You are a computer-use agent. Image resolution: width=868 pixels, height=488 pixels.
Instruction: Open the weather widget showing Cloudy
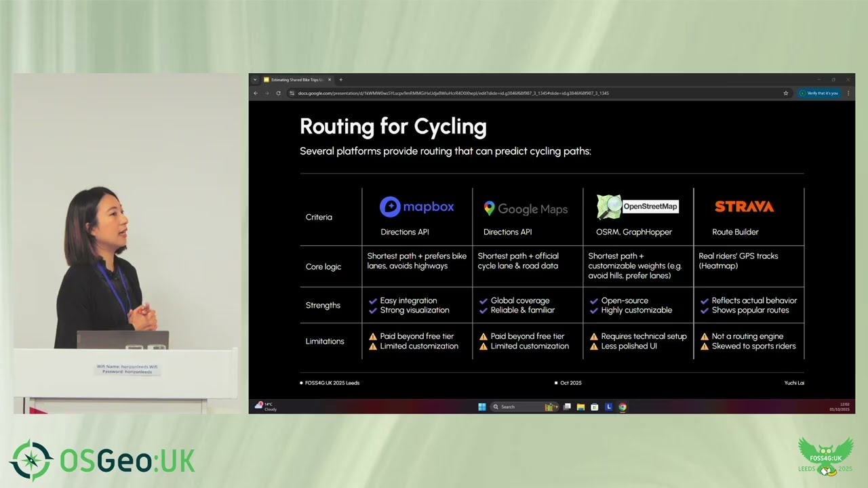(x=266, y=407)
